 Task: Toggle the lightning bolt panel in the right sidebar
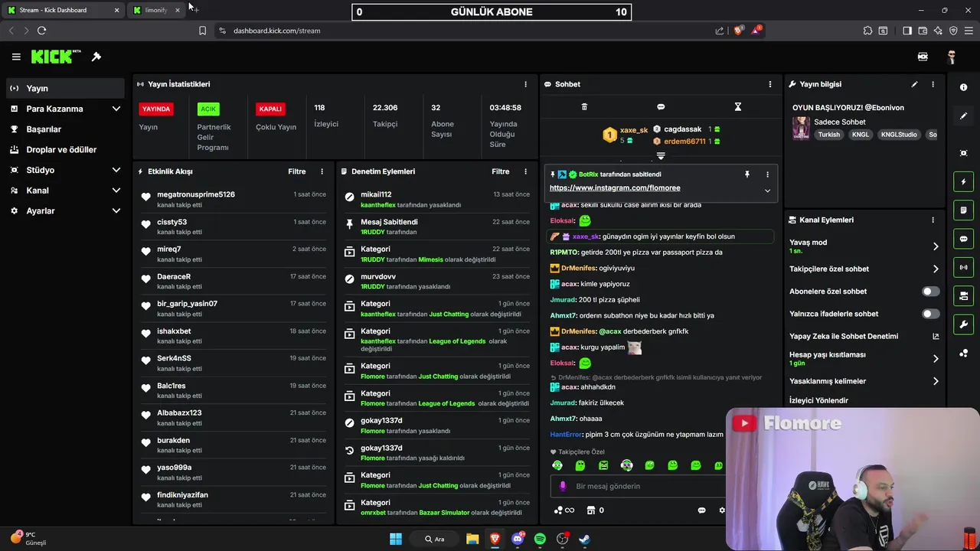point(964,182)
